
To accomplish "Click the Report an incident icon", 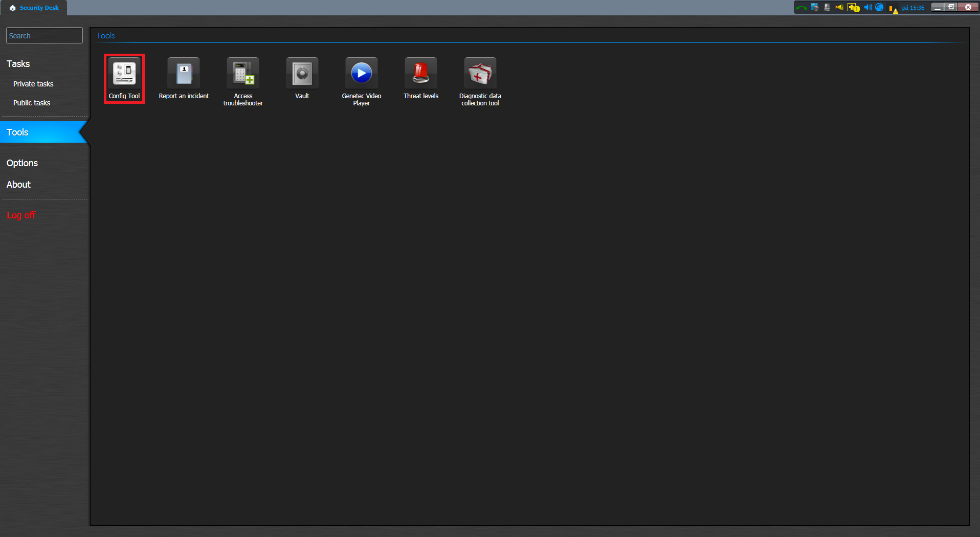I will pos(184,74).
